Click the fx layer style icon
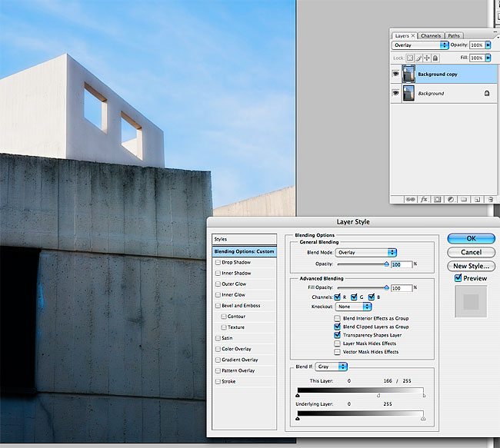This screenshot has width=500, height=448. tap(423, 199)
